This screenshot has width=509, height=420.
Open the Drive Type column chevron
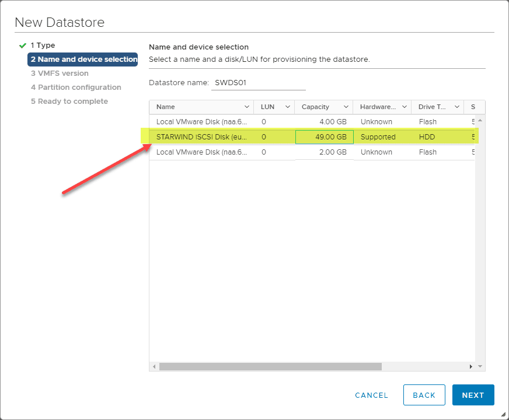456,107
